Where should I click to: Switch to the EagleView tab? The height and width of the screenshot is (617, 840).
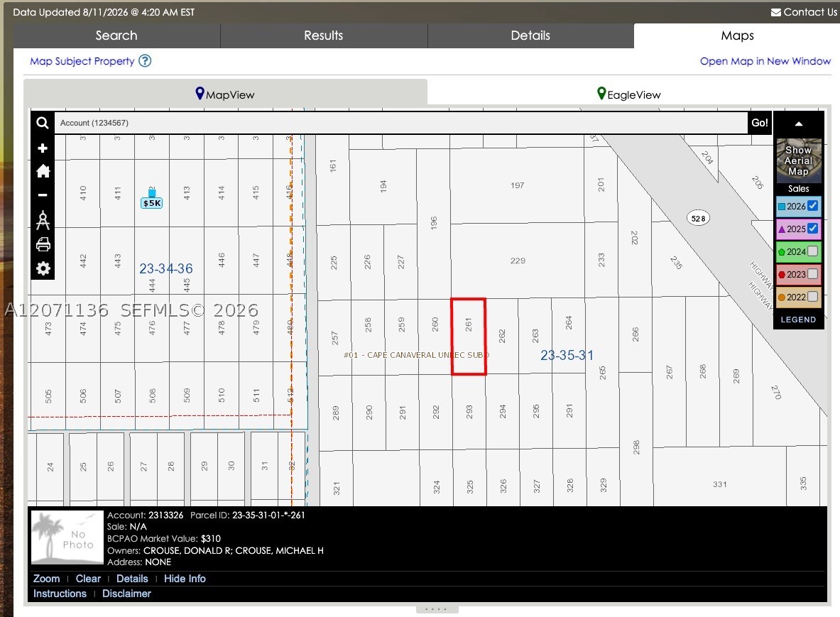[x=629, y=94]
